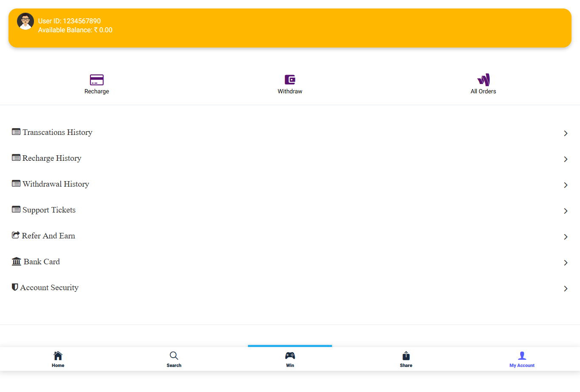Click the Account Security shield icon
Image resolution: width=580 pixels, height=392 pixels.
coord(15,287)
